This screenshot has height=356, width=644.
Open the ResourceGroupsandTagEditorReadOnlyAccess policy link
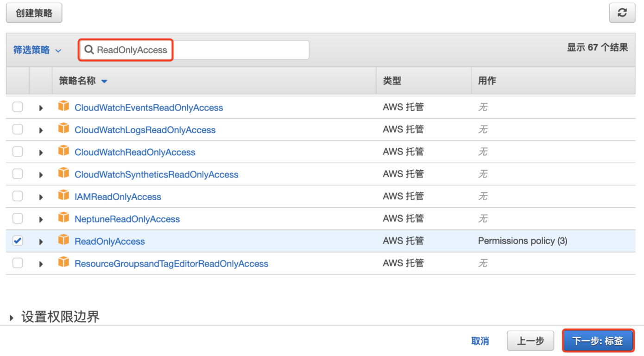[171, 263]
